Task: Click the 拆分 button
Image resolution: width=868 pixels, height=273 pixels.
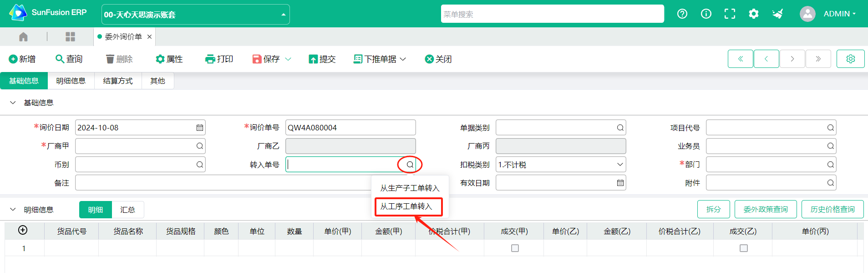Action: coord(713,209)
